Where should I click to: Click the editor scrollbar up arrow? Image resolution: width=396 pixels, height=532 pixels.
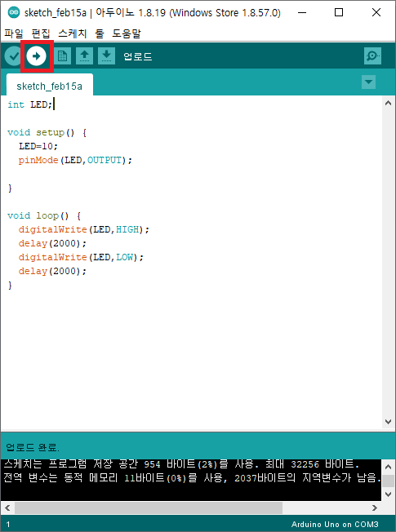click(x=388, y=104)
